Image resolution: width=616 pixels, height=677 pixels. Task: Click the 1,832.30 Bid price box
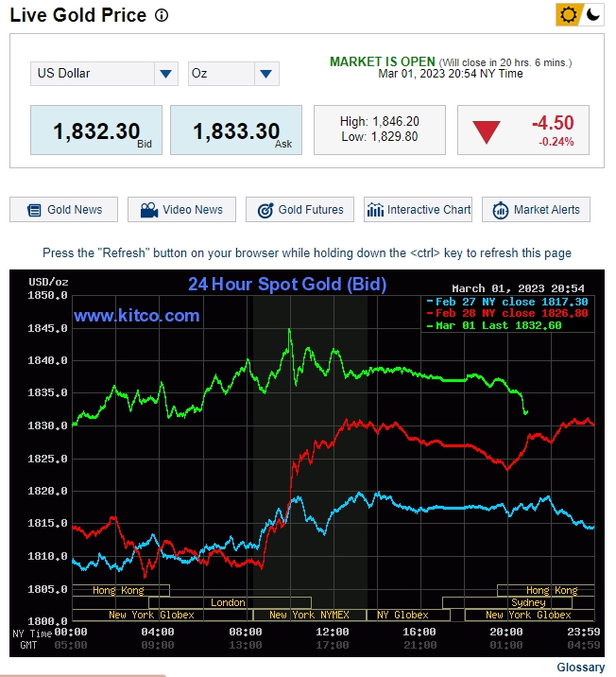[x=96, y=130]
